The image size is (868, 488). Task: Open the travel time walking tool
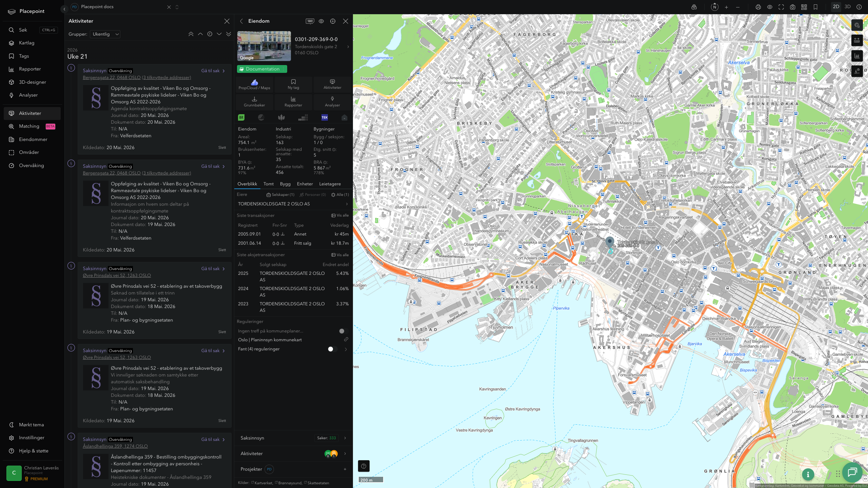tap(857, 71)
